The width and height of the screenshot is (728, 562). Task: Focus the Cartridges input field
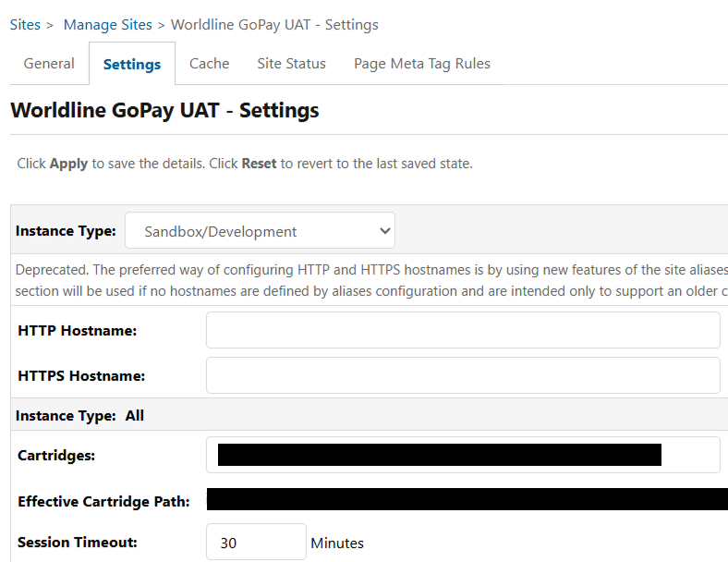463,455
